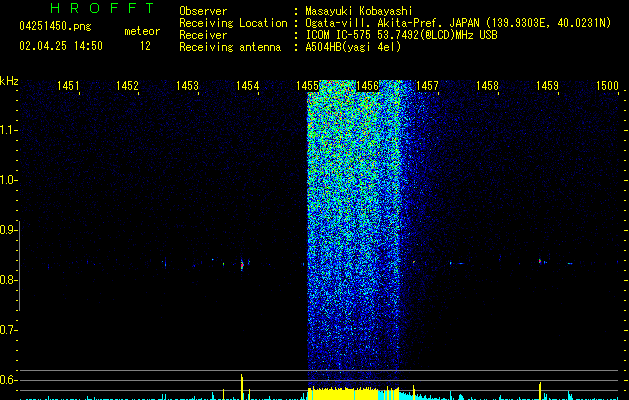Image resolution: width=629 pixels, height=400 pixels.
Task: Click the meteor label
Action: coord(142,31)
